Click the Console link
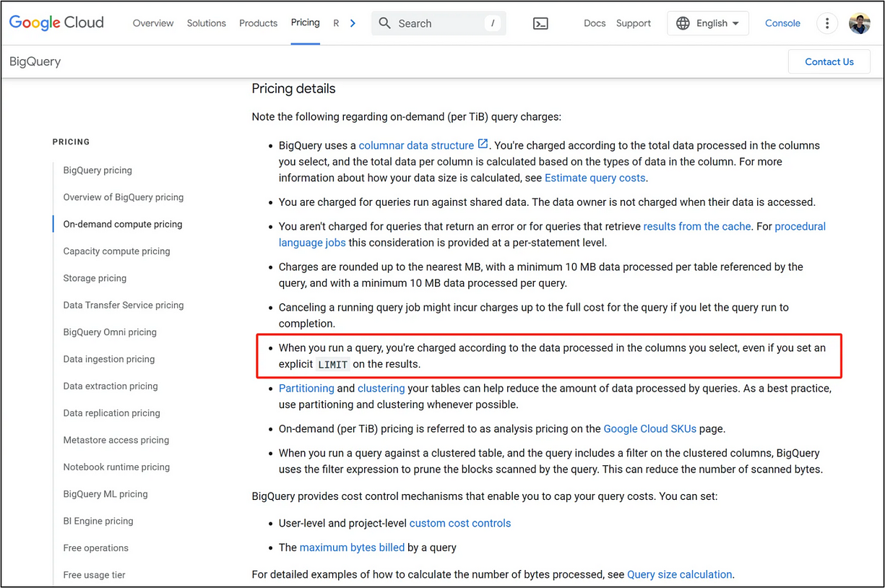 782,23
